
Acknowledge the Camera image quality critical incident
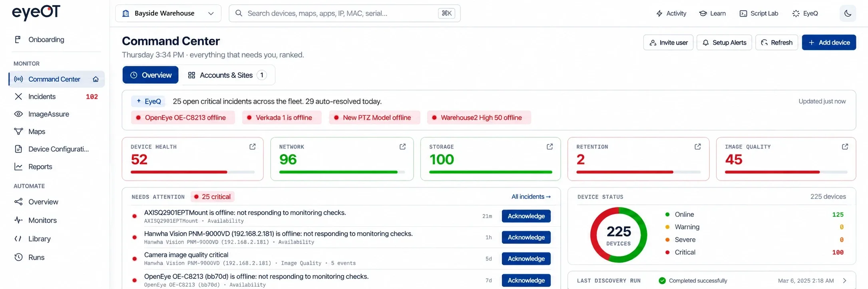(526, 259)
